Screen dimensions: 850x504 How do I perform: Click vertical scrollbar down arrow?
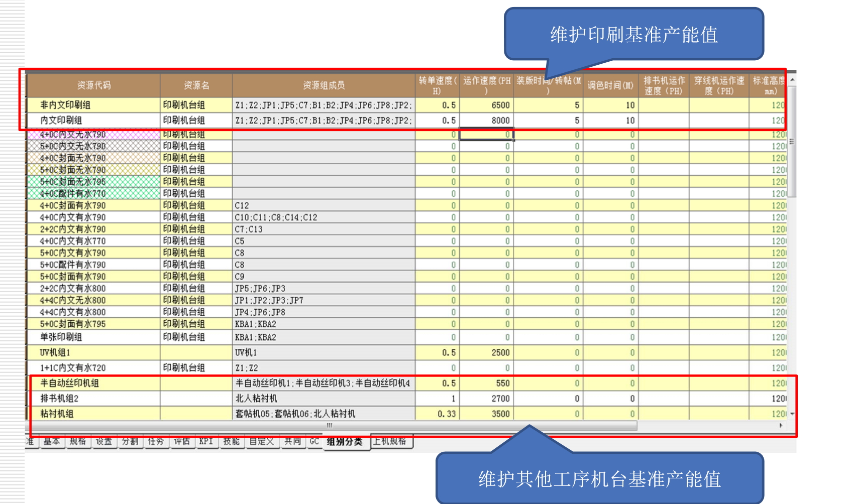pyautogui.click(x=792, y=414)
